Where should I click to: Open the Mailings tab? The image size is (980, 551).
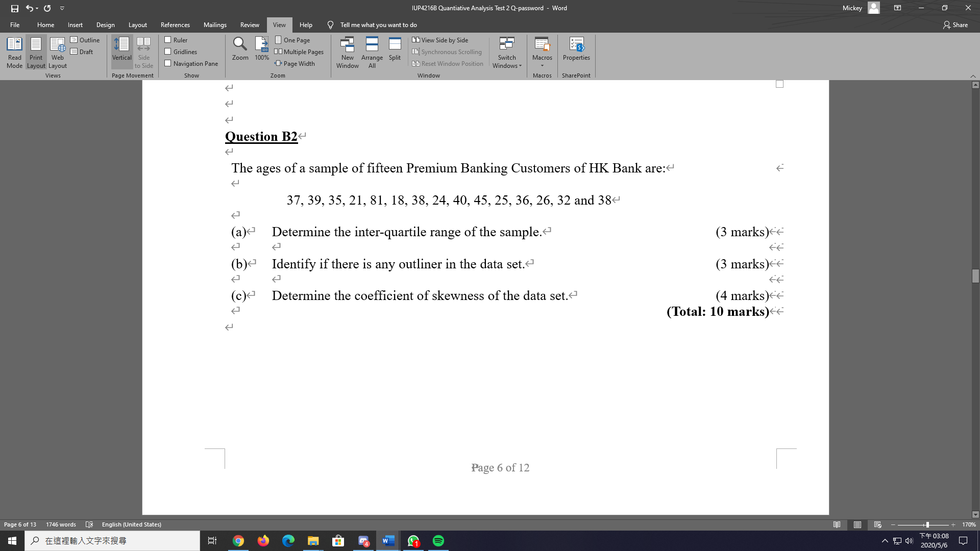[x=215, y=24]
